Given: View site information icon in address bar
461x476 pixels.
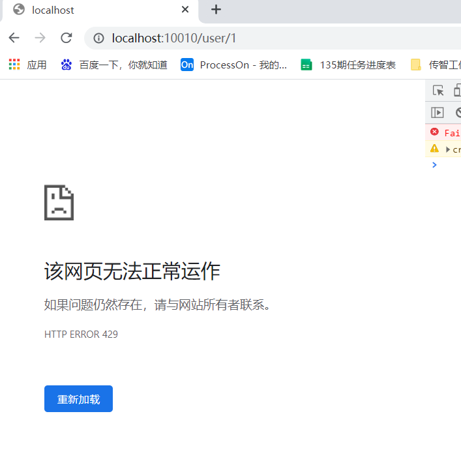Looking at the screenshot, I should pyautogui.click(x=99, y=38).
